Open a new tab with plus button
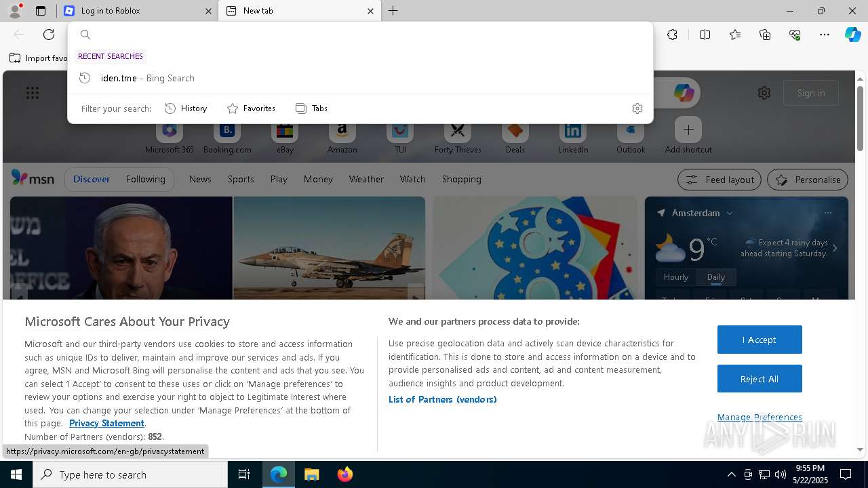This screenshot has height=488, width=868. coord(393,11)
